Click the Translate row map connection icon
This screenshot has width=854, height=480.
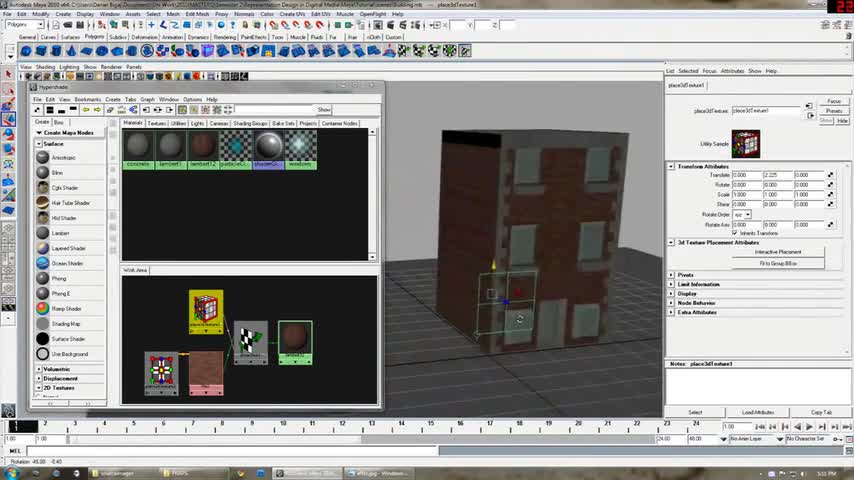[x=831, y=175]
